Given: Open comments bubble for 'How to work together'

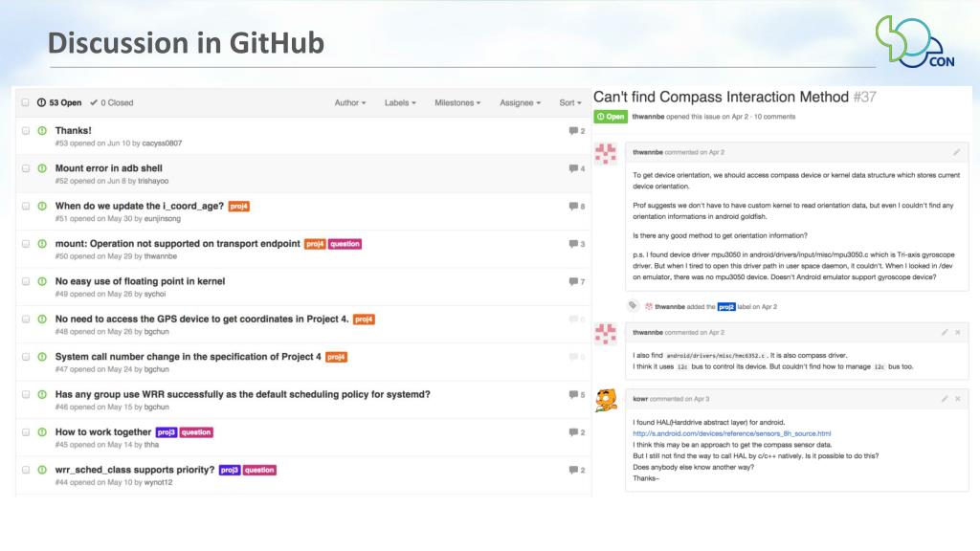Looking at the screenshot, I should pyautogui.click(x=577, y=432).
